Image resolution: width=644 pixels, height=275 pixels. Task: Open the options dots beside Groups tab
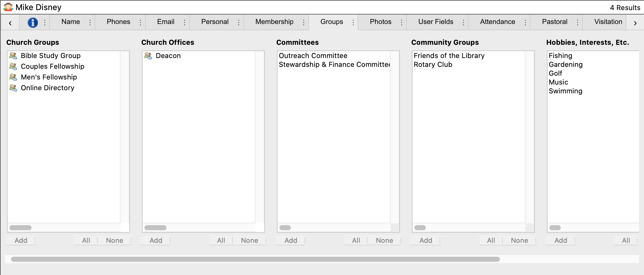[353, 22]
